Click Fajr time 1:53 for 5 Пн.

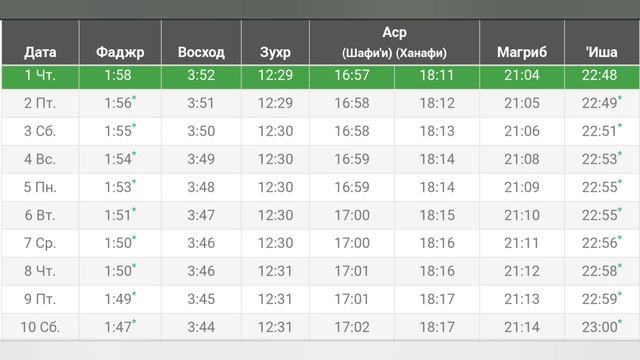(x=118, y=187)
